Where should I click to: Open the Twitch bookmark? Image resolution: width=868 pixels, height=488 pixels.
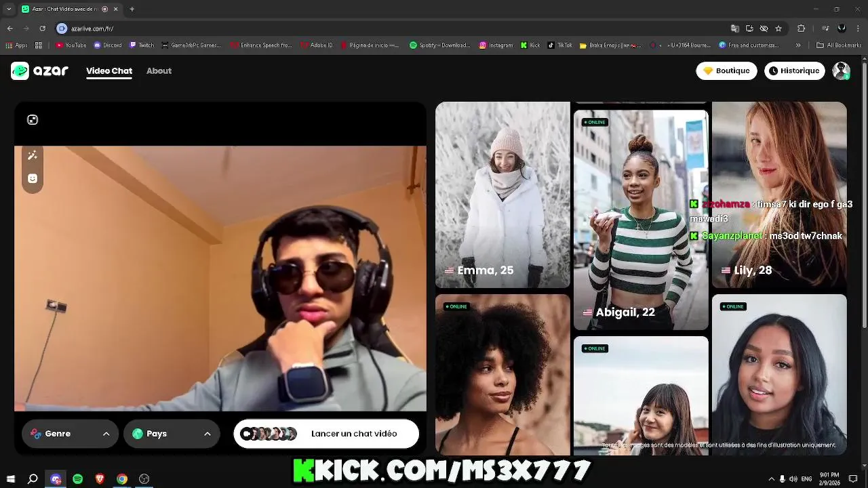(x=142, y=45)
